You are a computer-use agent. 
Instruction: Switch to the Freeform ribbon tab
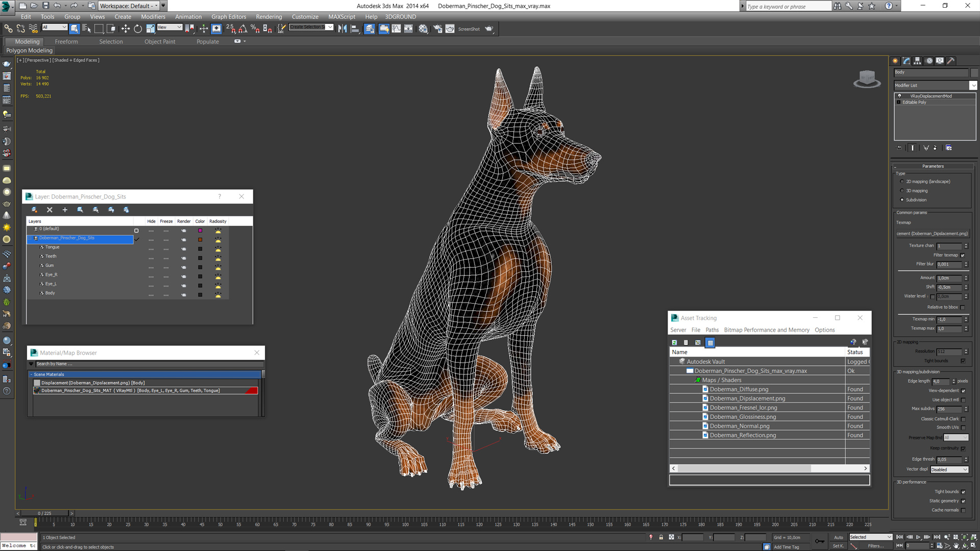66,42
